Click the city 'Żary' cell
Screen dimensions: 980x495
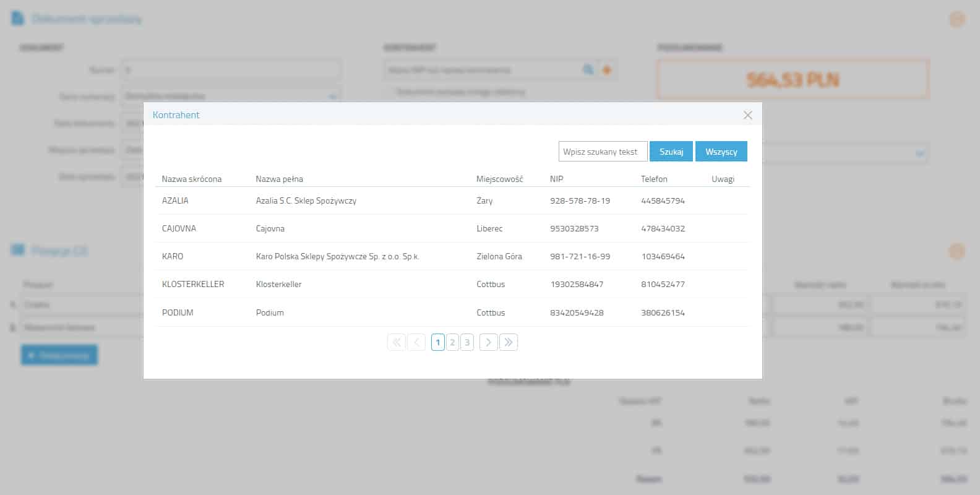click(484, 200)
